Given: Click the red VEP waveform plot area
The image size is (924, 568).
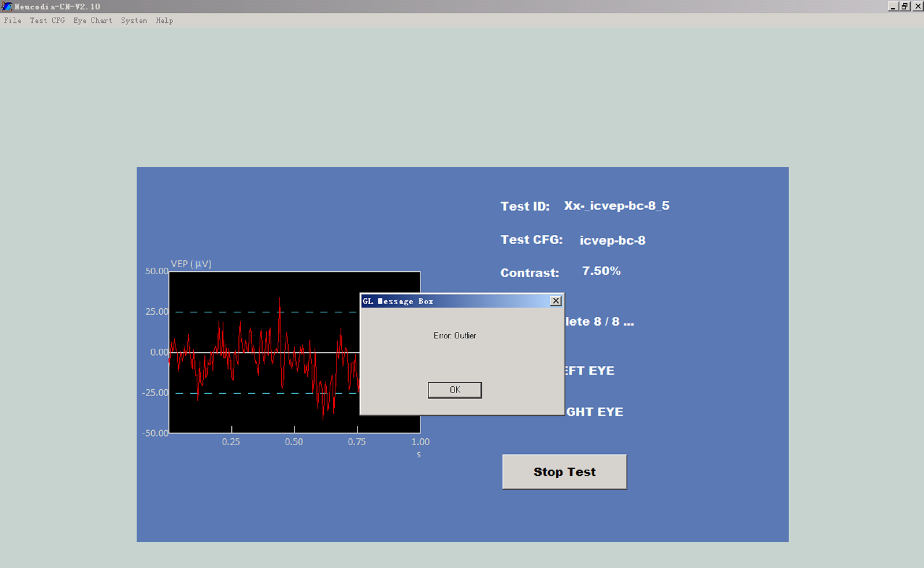Looking at the screenshot, I should [x=265, y=353].
